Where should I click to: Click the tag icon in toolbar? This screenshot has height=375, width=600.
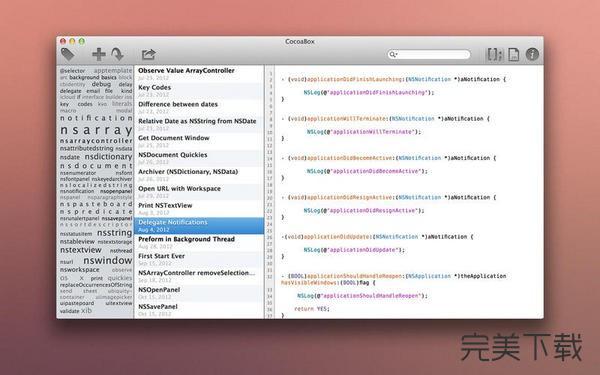[x=67, y=54]
